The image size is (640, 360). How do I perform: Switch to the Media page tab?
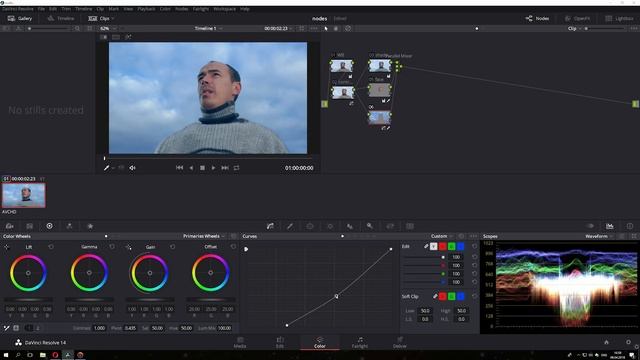(x=240, y=342)
